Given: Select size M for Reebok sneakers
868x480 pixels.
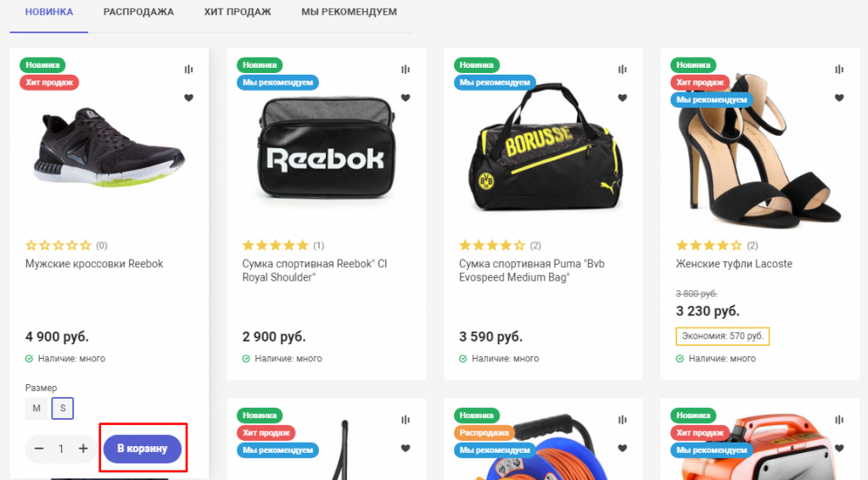Looking at the screenshot, I should [x=36, y=408].
